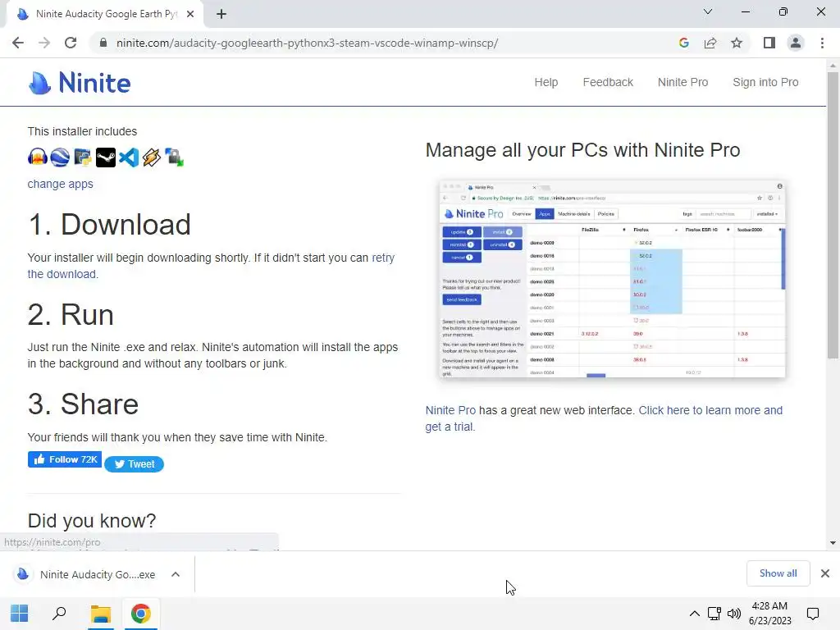Click the address bar URL

point(307,43)
